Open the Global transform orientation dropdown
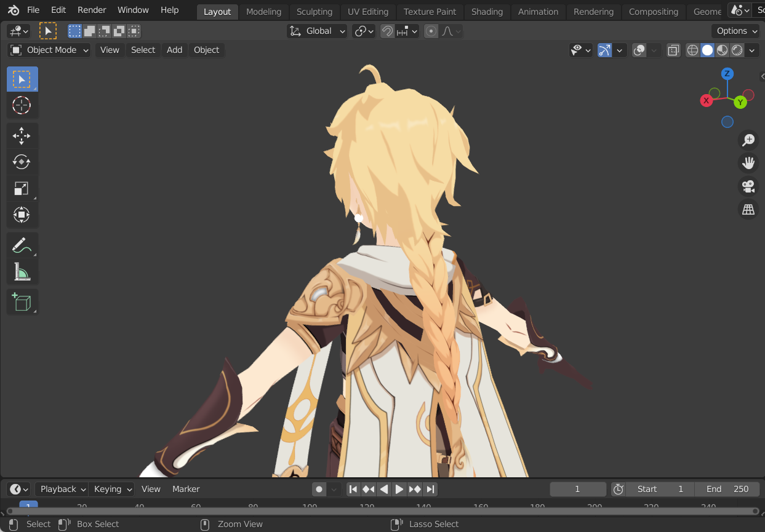This screenshot has height=532, width=765. click(x=317, y=31)
